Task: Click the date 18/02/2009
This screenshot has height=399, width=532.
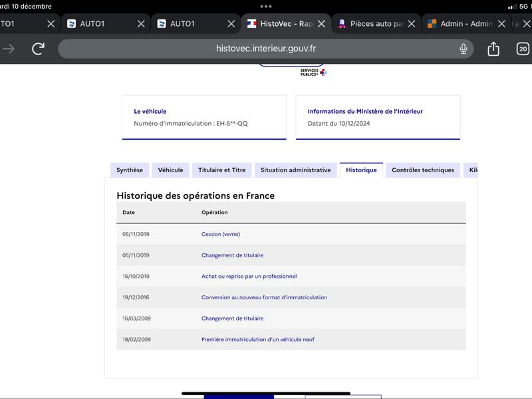Action: pos(136,339)
